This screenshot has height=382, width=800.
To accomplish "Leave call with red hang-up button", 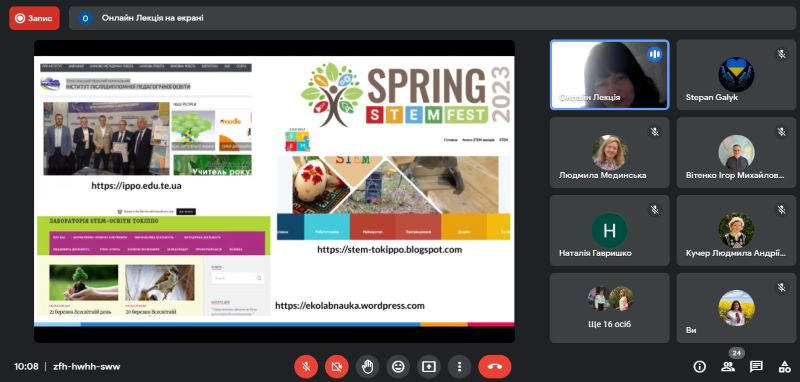I will 494,366.
